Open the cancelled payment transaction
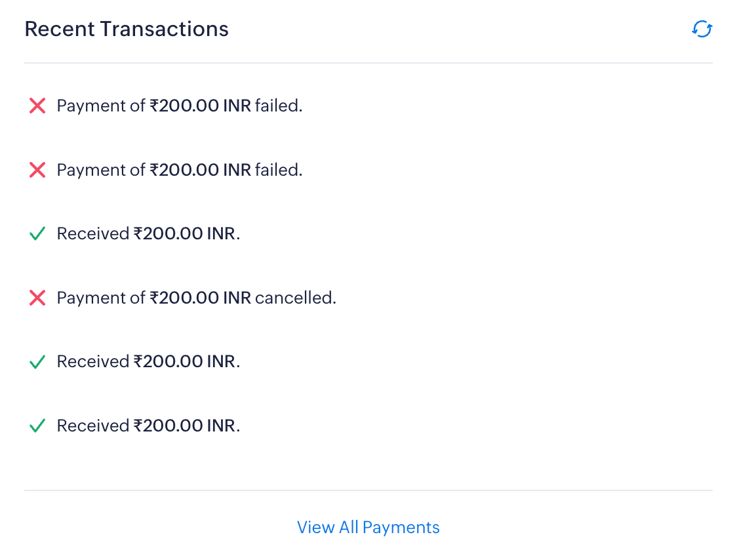Screen dimensions: 737x560 pos(196,298)
